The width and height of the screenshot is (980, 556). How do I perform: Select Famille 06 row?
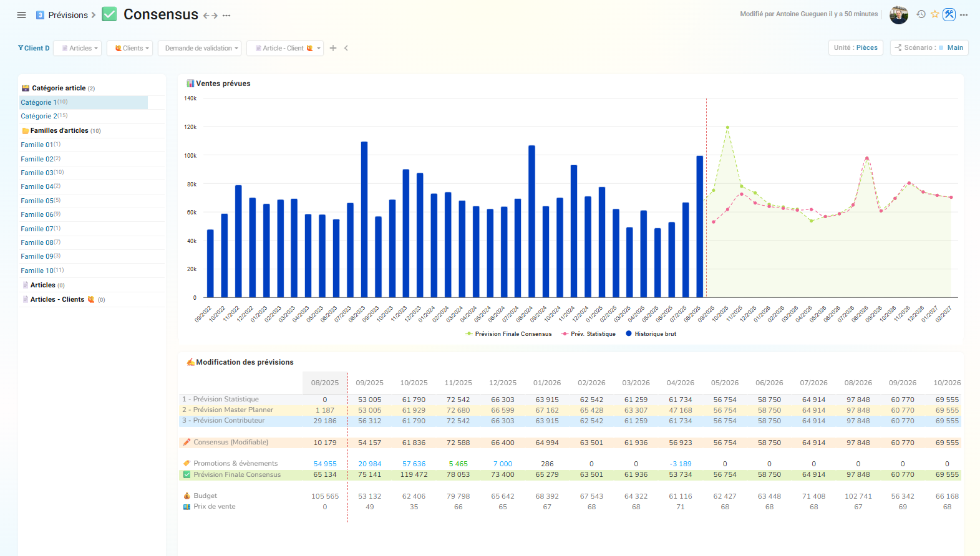tap(92, 214)
